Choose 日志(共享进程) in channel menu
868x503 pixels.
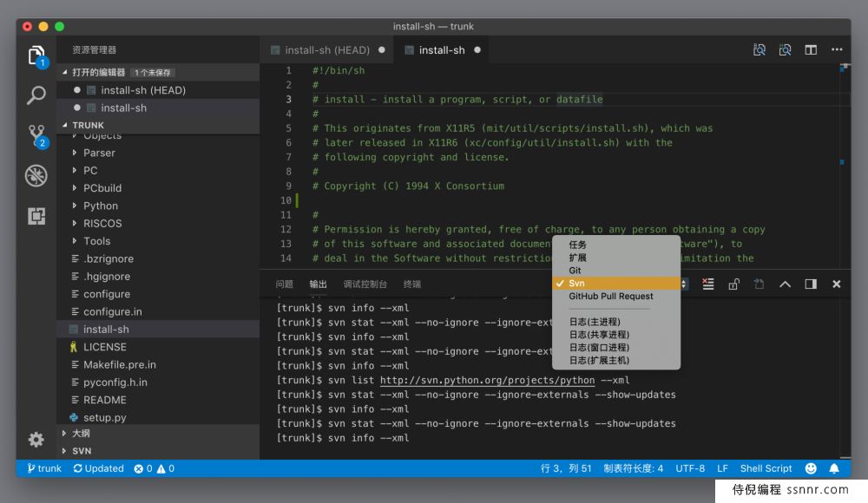pos(616,335)
